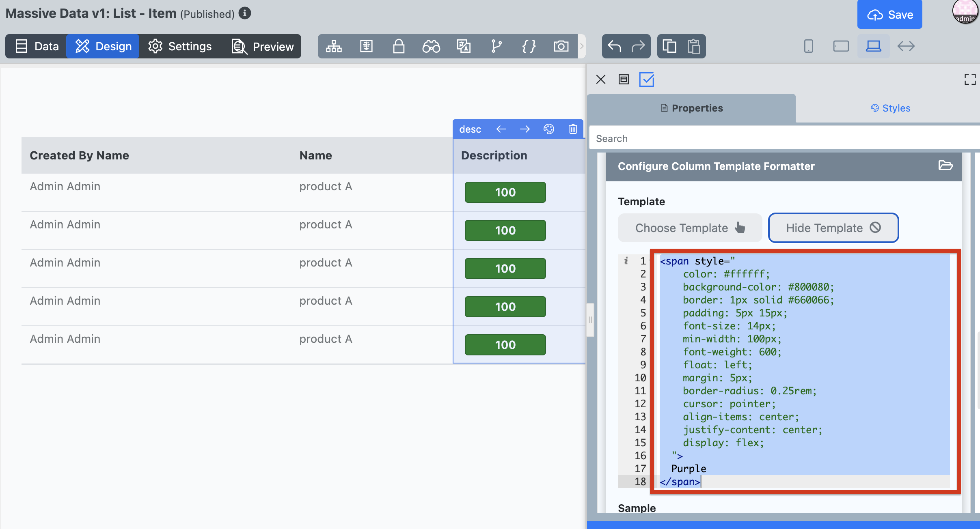
Task: Click the Hide Template button
Action: (833, 228)
